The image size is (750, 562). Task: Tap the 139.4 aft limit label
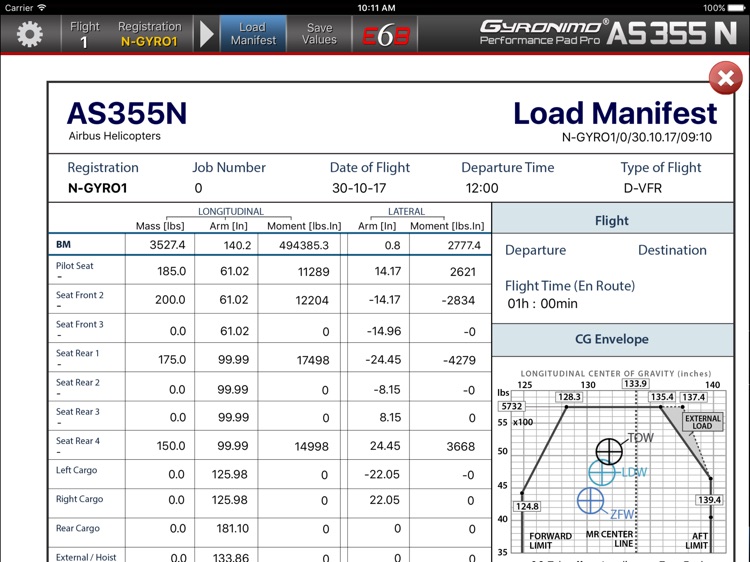click(x=709, y=500)
